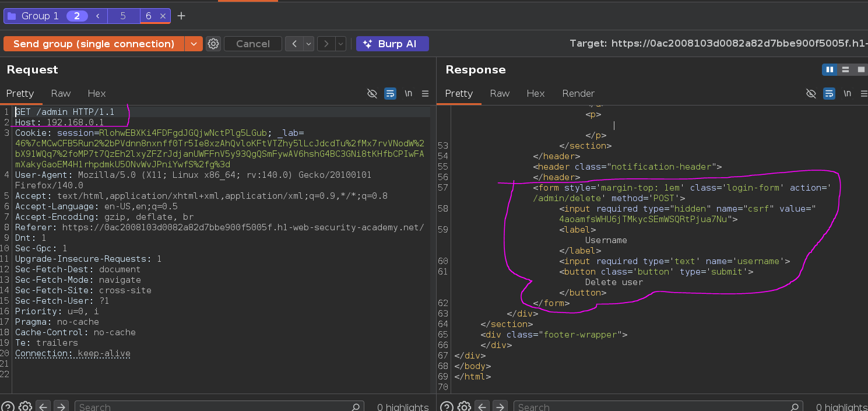Image resolution: width=868 pixels, height=411 pixels.
Task: Focus the Response panel Search field
Action: pyautogui.click(x=658, y=407)
